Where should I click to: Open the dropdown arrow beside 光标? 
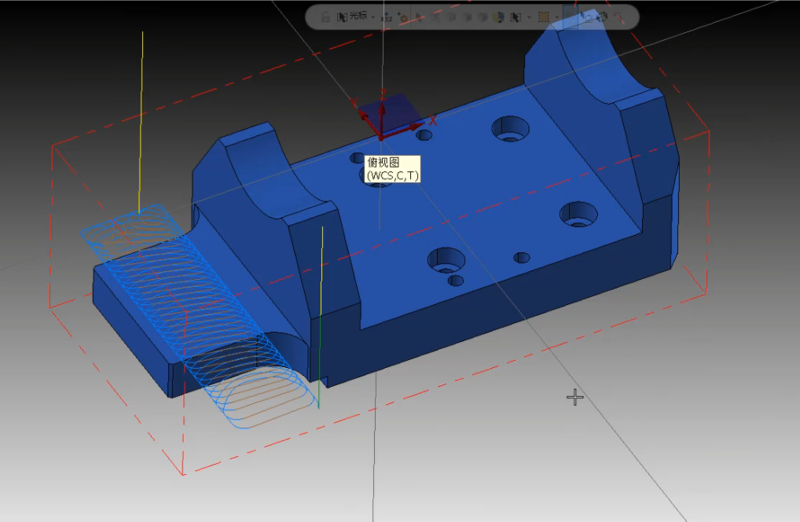[x=373, y=17]
